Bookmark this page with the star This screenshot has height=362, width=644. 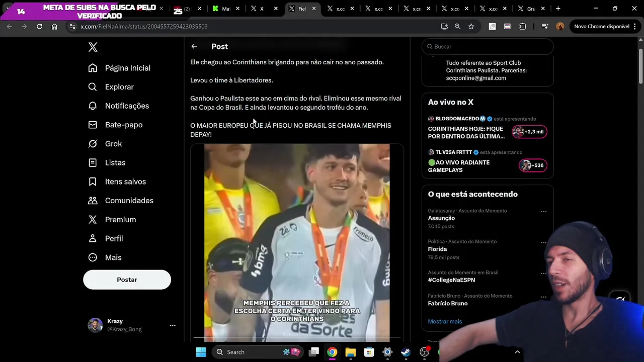471,26
